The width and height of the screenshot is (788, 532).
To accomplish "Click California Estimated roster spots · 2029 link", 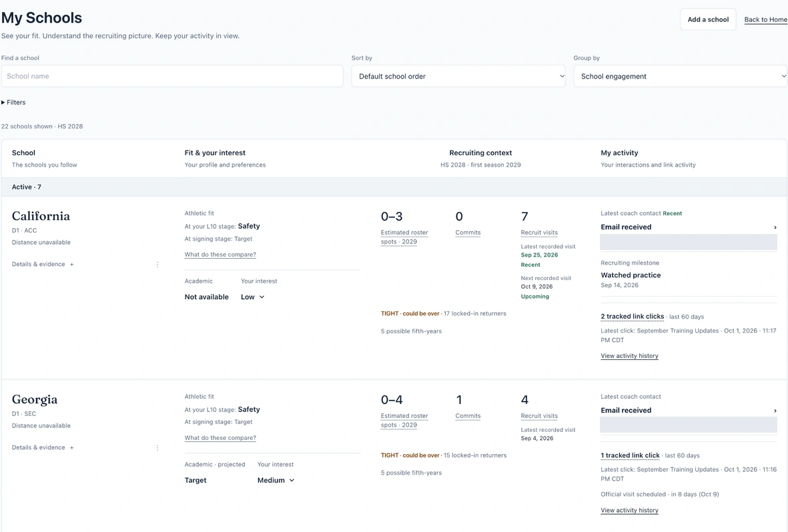I will (404, 237).
